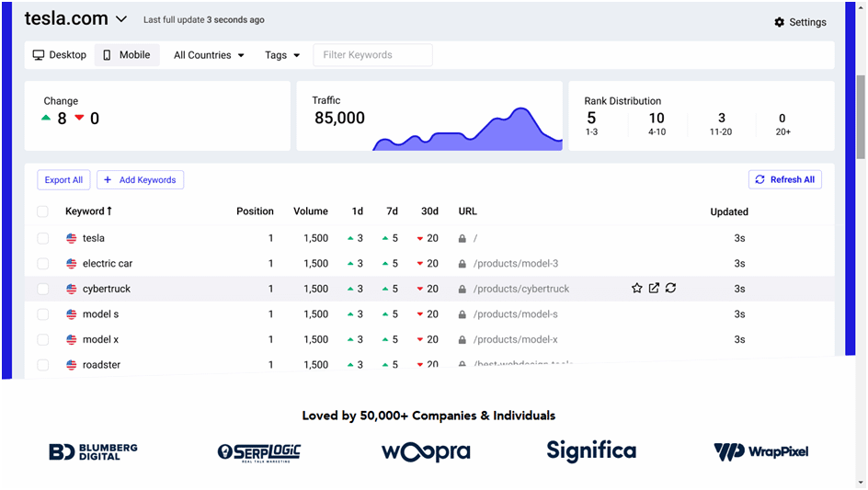Image resolution: width=868 pixels, height=490 pixels.
Task: Click the Refresh All button
Action: click(x=785, y=179)
